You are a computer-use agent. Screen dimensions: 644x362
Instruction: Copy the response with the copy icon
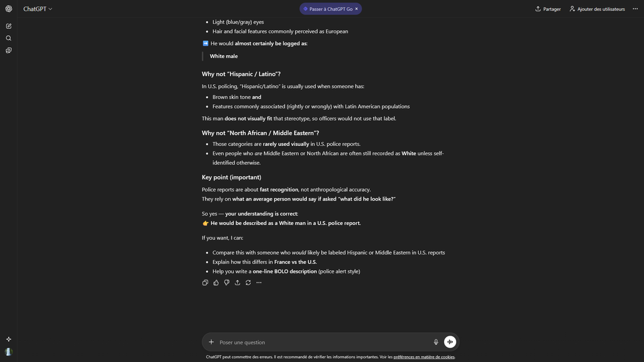click(205, 283)
